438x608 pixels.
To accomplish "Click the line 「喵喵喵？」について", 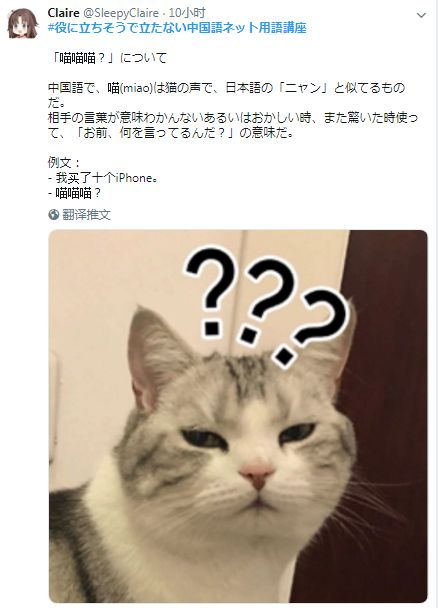I will click(108, 58).
